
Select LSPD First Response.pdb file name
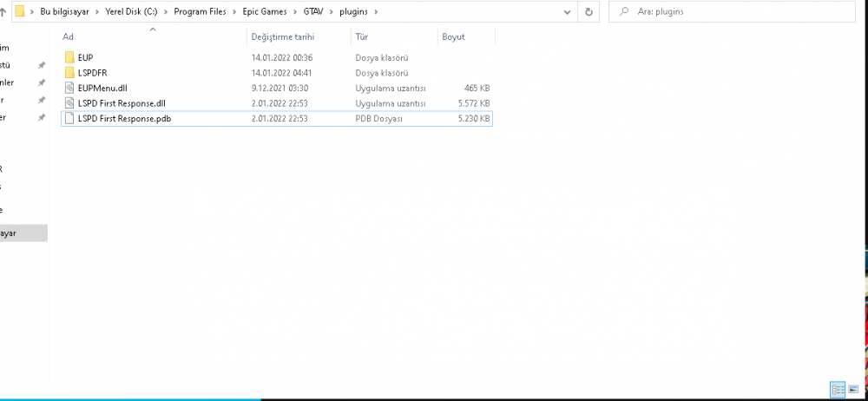[124, 118]
